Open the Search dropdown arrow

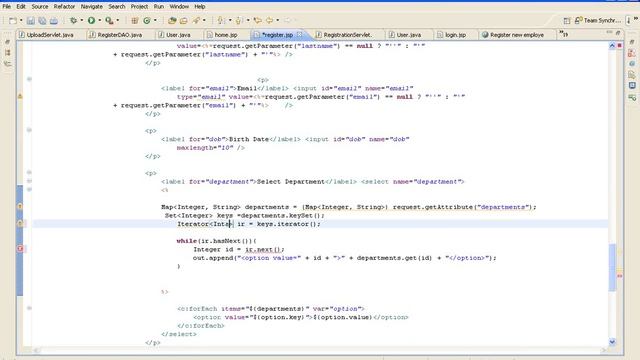click(x=204, y=20)
